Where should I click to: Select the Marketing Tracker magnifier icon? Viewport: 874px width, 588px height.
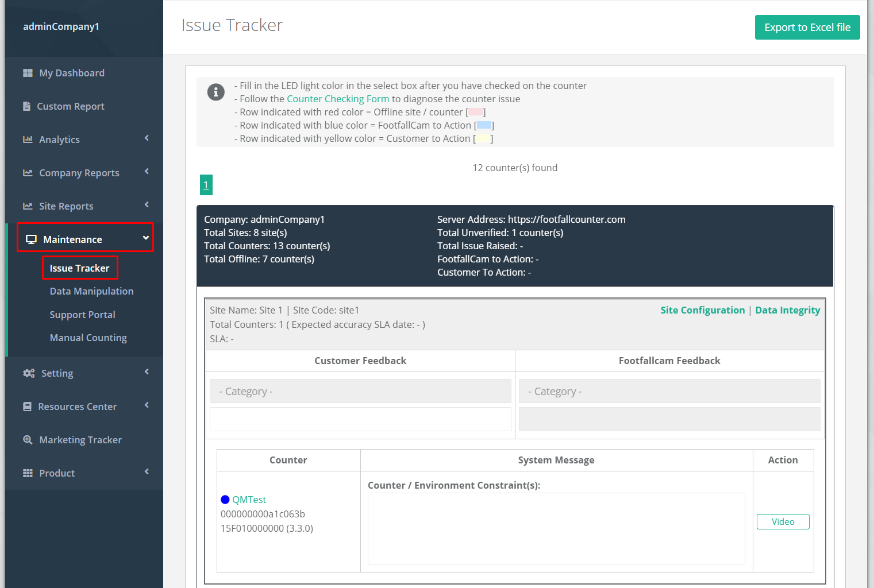coord(28,439)
